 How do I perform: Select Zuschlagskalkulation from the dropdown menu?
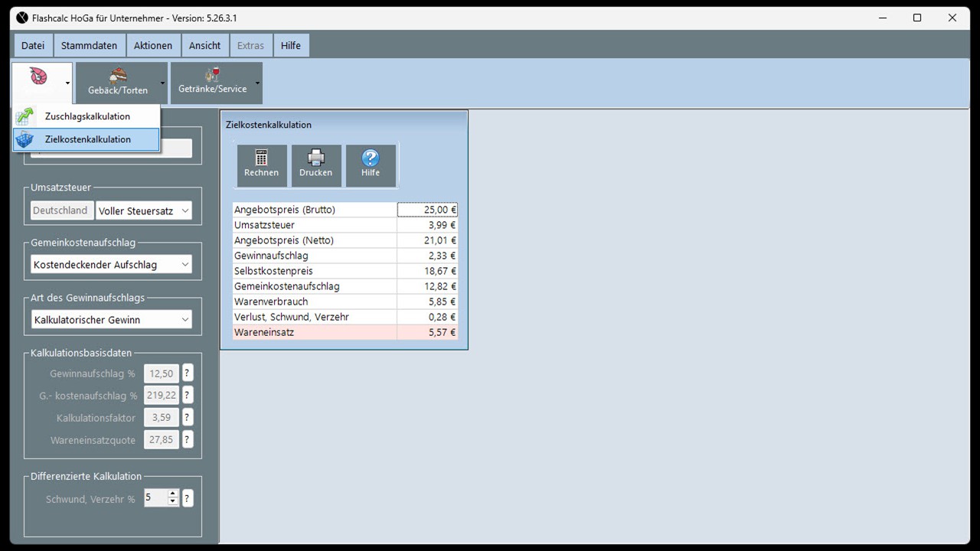(x=87, y=116)
